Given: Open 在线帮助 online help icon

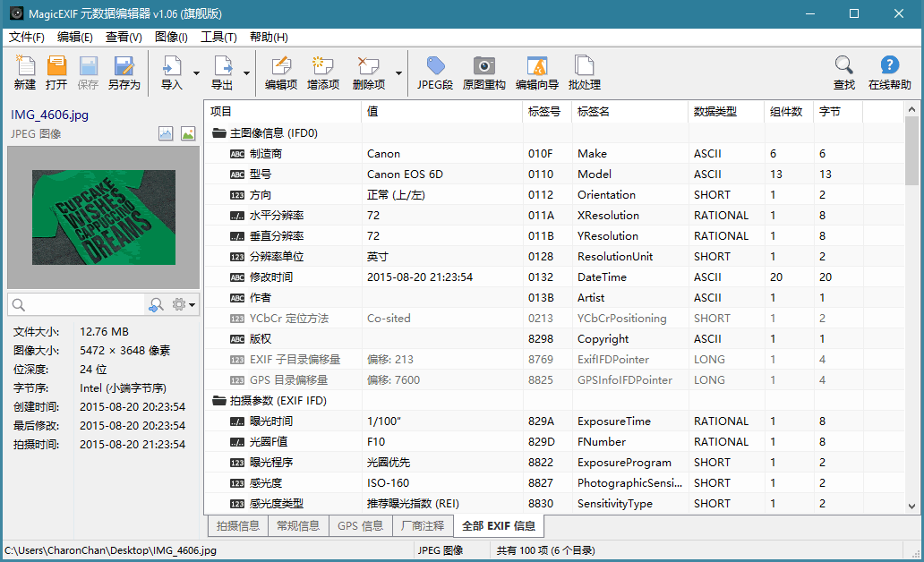Looking at the screenshot, I should (889, 65).
